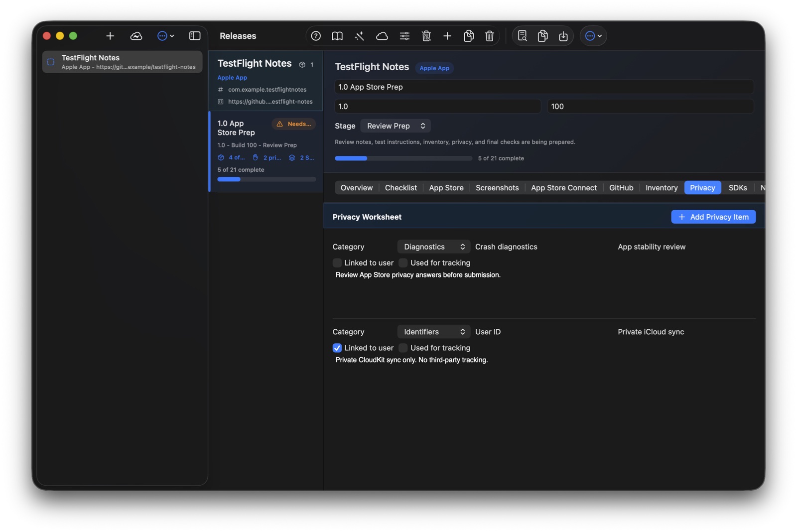Switch to the App Store tab
The image size is (797, 532).
446,188
